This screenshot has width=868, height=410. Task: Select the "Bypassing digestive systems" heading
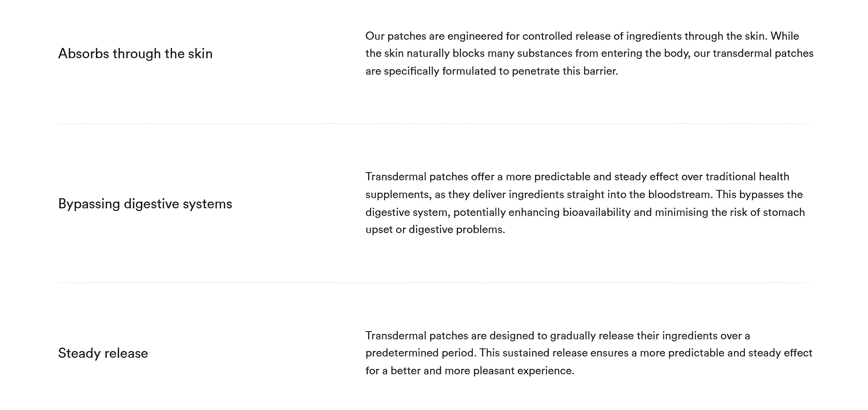[145, 204]
